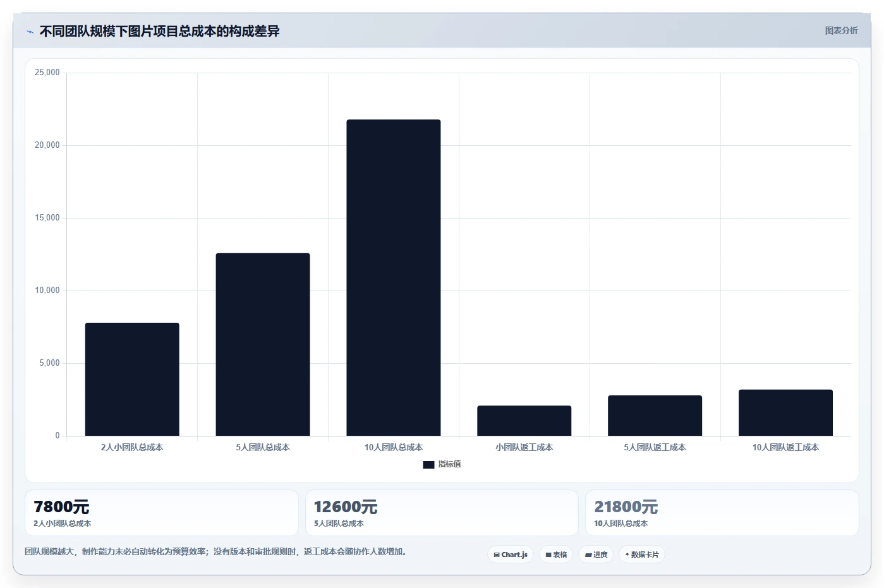Click the footer note starting 团队规模越大
The height and width of the screenshot is (588, 884).
click(217, 551)
